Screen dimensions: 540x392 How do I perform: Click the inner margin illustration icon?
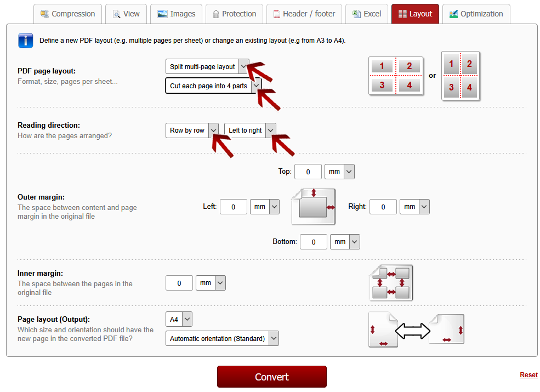391,283
